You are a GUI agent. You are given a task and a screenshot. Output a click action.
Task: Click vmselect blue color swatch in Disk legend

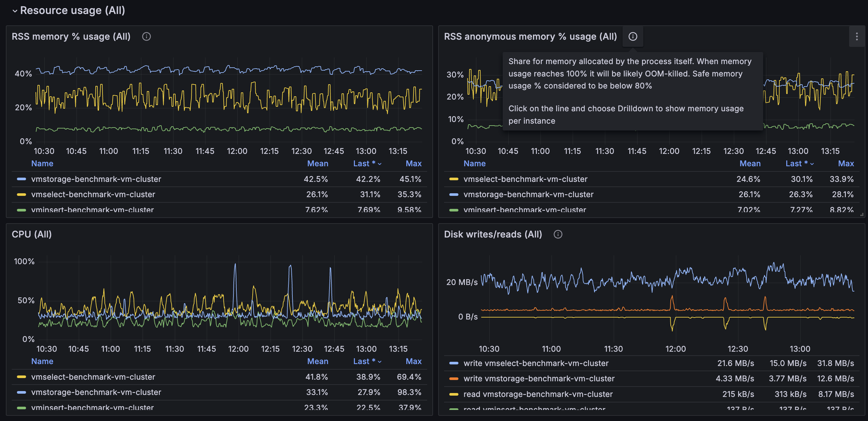coord(454,363)
